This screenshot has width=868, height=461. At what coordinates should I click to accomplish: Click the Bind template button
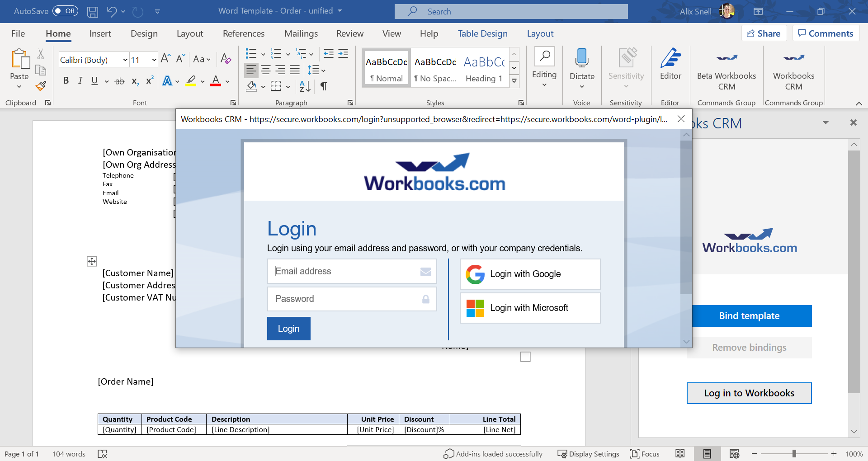752,316
